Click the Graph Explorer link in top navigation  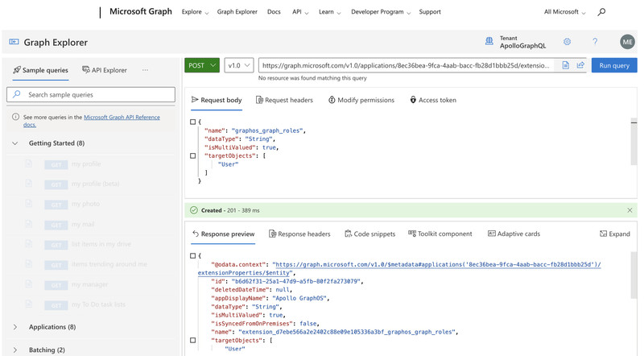point(237,12)
